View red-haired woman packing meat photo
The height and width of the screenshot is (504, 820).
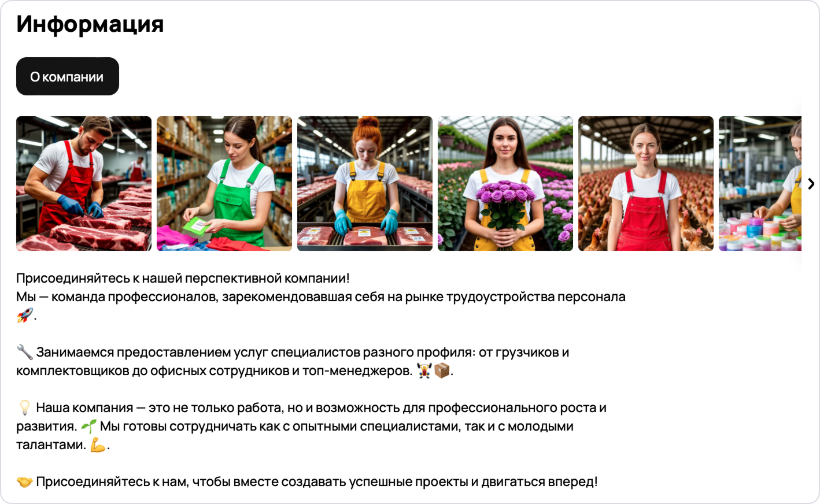click(365, 183)
